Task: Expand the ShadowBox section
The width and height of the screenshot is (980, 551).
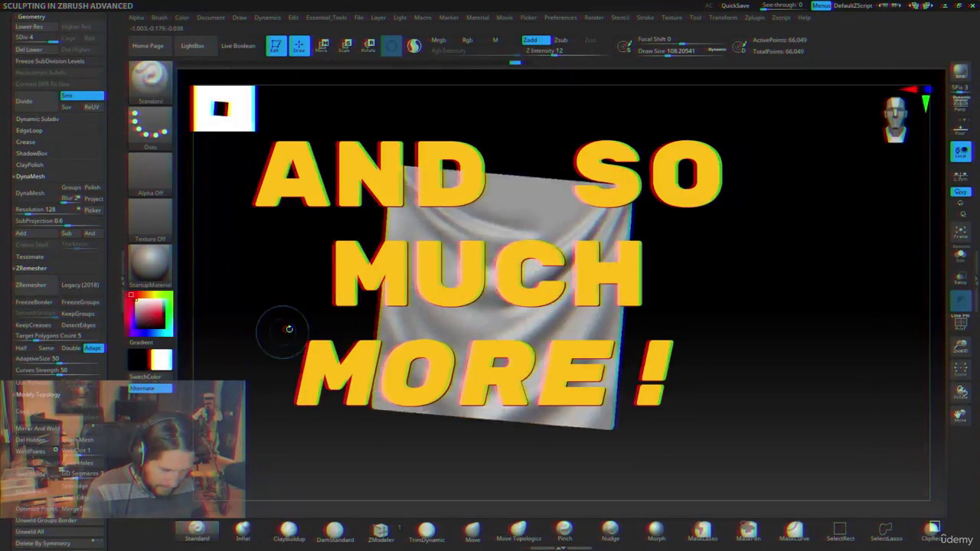Action: click(x=31, y=153)
